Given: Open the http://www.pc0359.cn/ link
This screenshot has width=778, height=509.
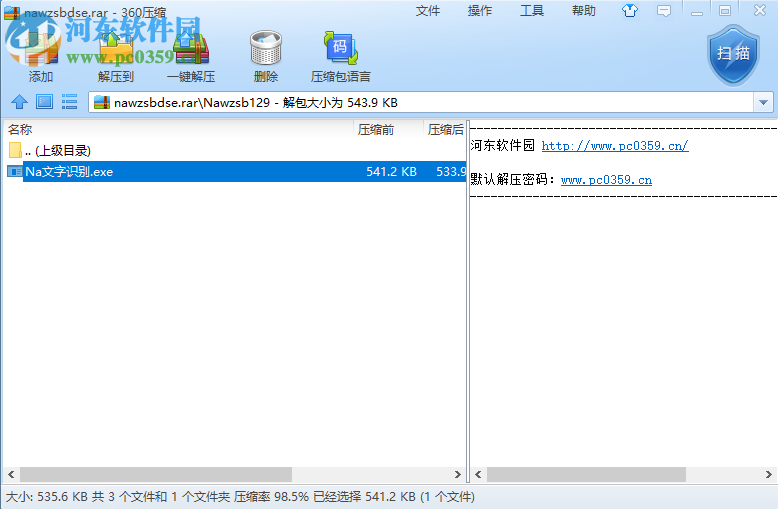Looking at the screenshot, I should click(x=615, y=146).
